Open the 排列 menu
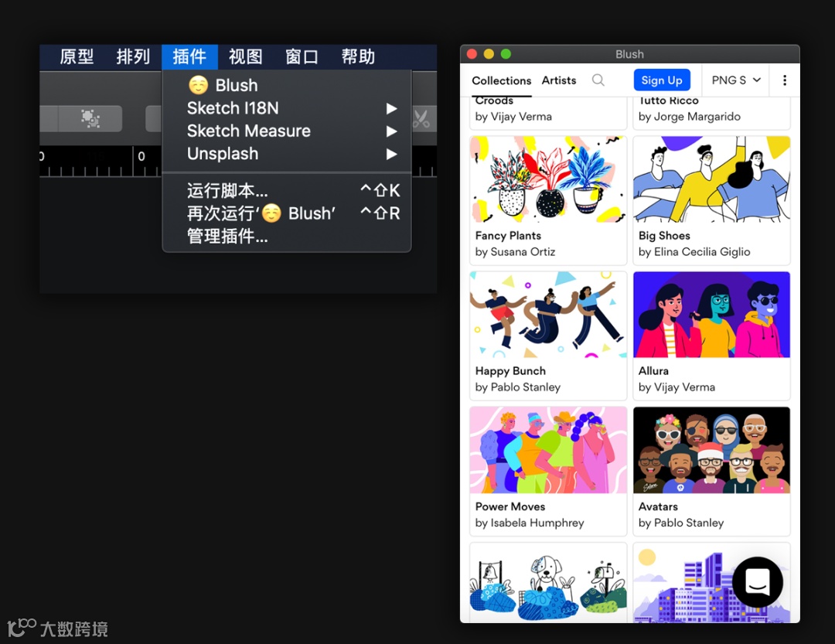The image size is (835, 644). (x=133, y=56)
